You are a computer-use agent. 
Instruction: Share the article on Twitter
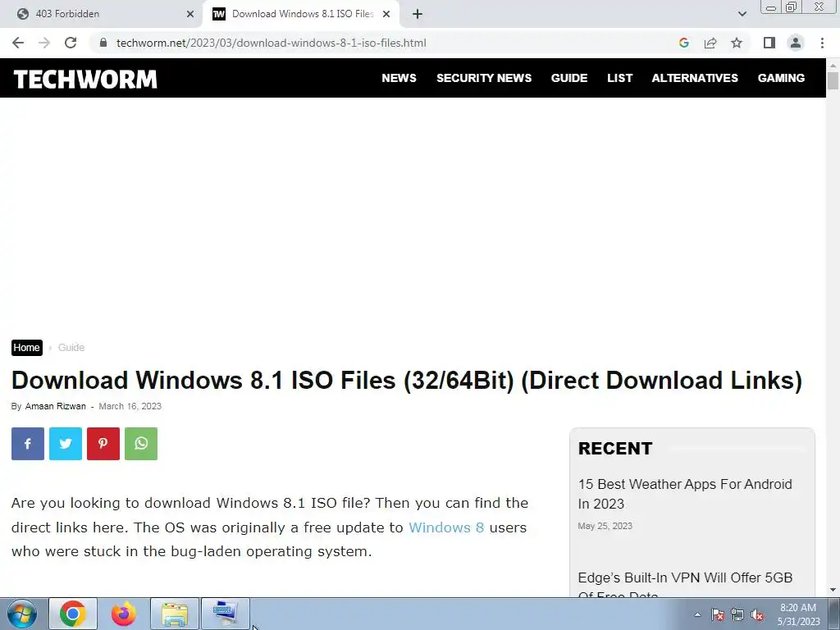pyautogui.click(x=66, y=444)
